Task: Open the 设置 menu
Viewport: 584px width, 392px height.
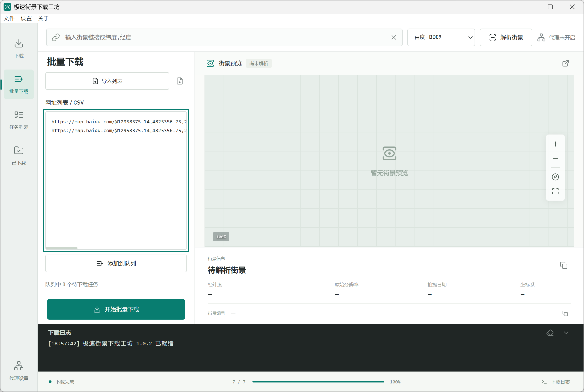Action: point(26,19)
